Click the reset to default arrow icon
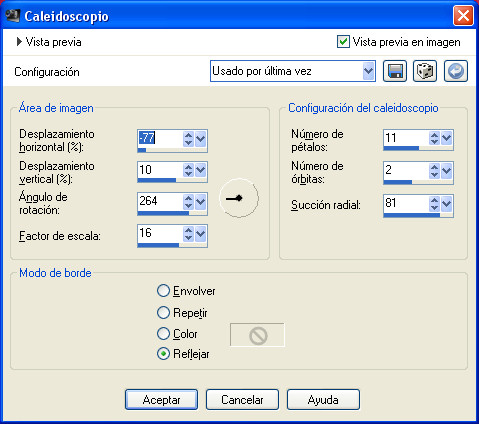479x424 pixels. [x=456, y=71]
